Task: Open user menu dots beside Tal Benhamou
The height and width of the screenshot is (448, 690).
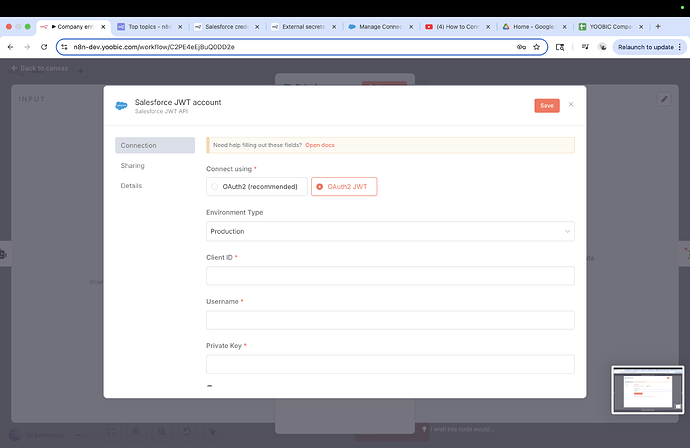Action: click(x=79, y=435)
